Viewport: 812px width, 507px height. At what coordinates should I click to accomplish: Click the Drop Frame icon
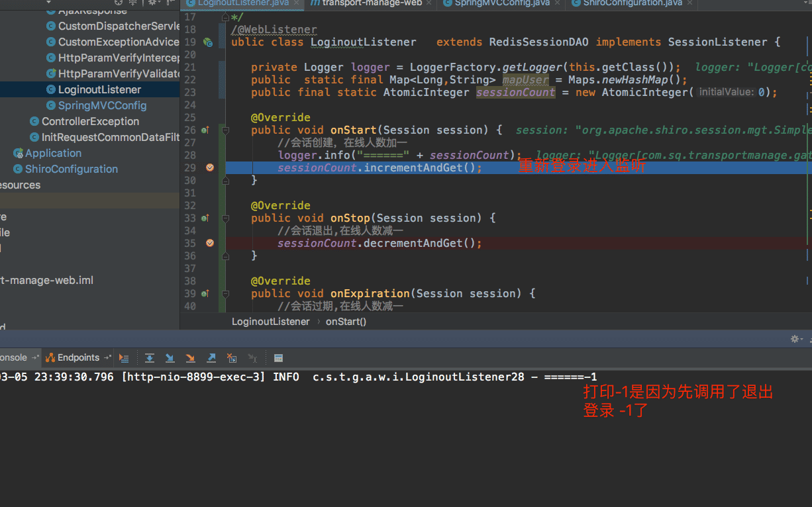point(231,358)
